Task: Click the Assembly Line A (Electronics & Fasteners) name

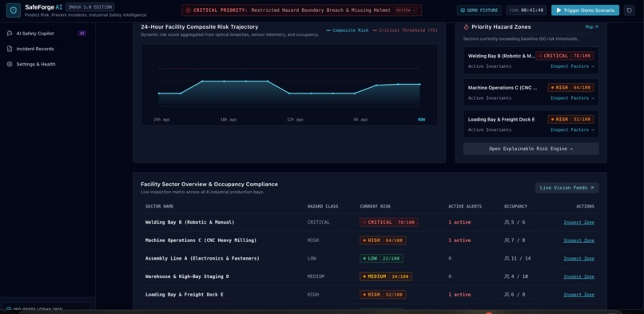Action: [x=202, y=258]
